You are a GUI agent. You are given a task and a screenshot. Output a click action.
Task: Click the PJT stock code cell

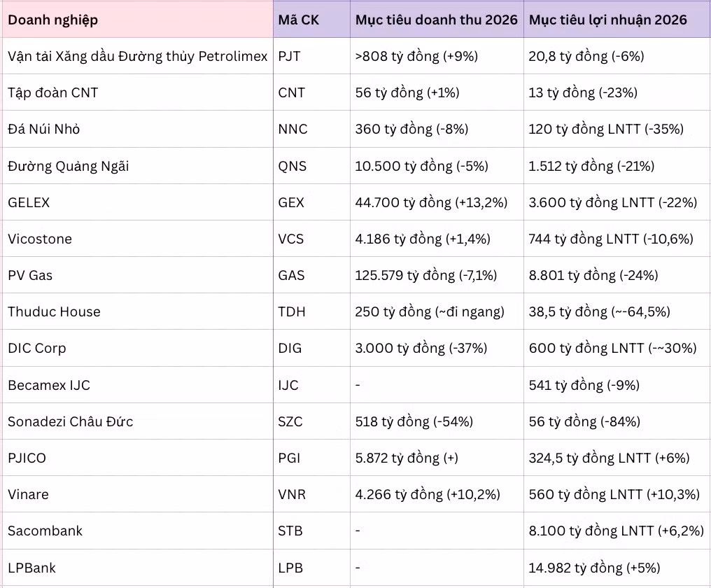289,56
